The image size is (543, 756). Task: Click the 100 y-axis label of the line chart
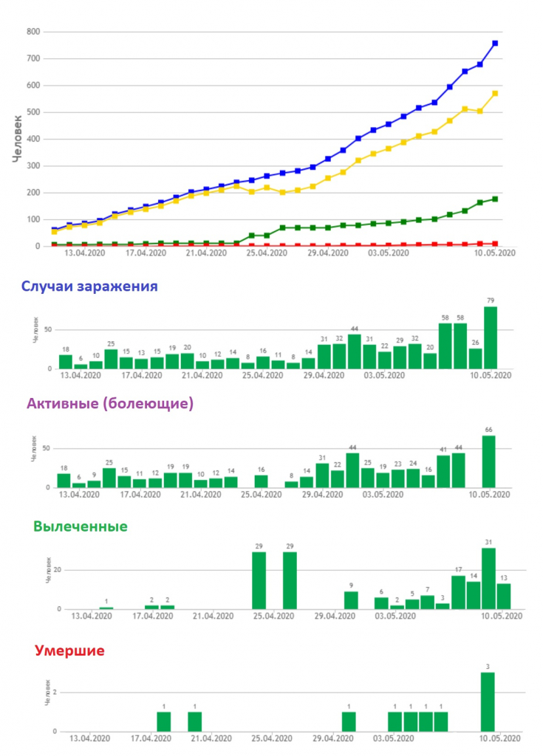(33, 219)
